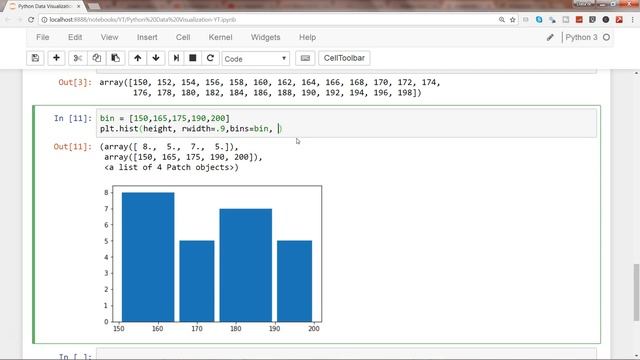
Task: Restart the kernel with refresh icon
Action: pyautogui.click(x=210, y=58)
